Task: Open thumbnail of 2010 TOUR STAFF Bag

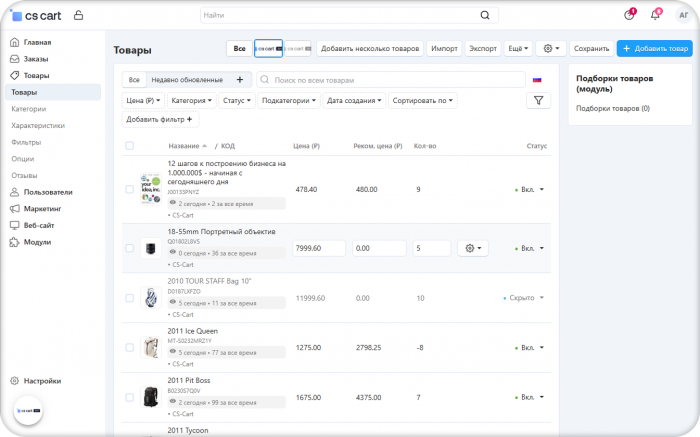Action: (x=150, y=298)
